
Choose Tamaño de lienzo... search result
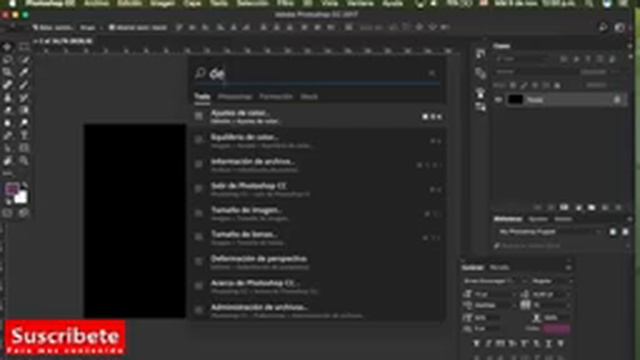tap(318, 238)
